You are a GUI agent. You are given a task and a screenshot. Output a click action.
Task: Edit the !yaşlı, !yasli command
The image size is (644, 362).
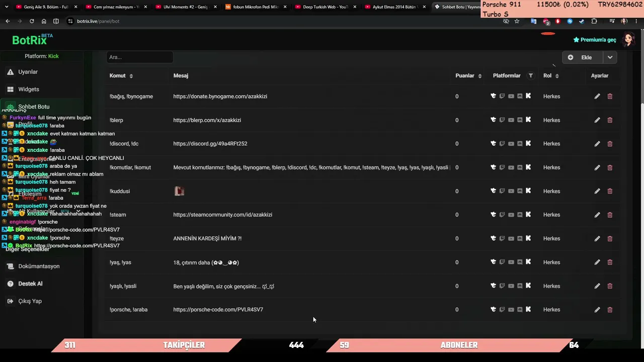tap(597, 286)
